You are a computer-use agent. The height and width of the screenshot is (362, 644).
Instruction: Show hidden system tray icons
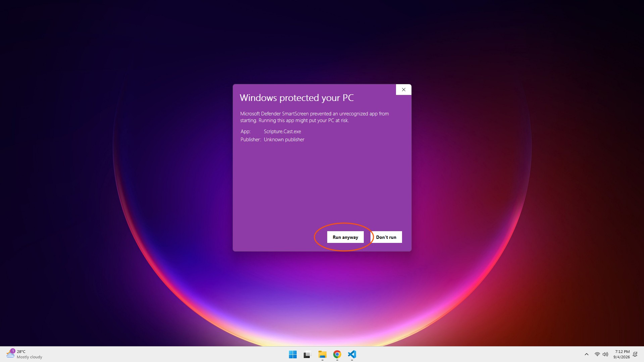click(587, 354)
